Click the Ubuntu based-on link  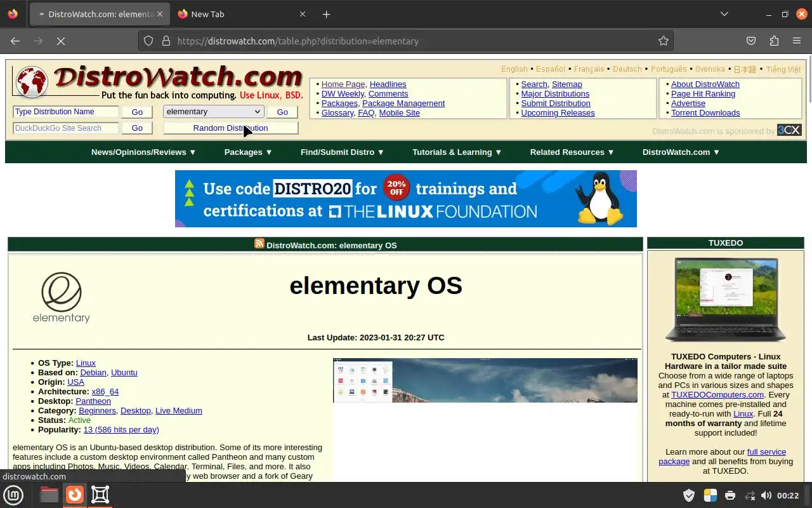point(124,372)
